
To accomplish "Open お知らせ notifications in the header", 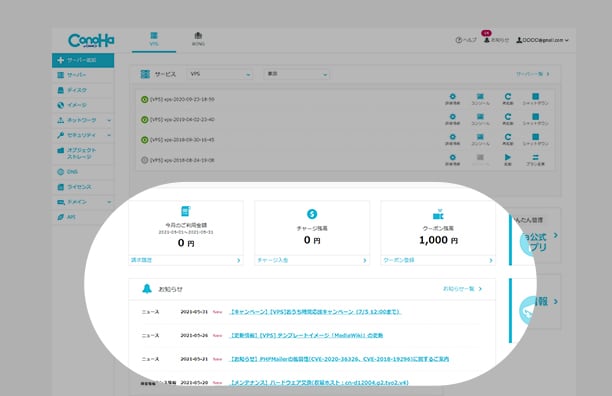I will click(x=496, y=40).
